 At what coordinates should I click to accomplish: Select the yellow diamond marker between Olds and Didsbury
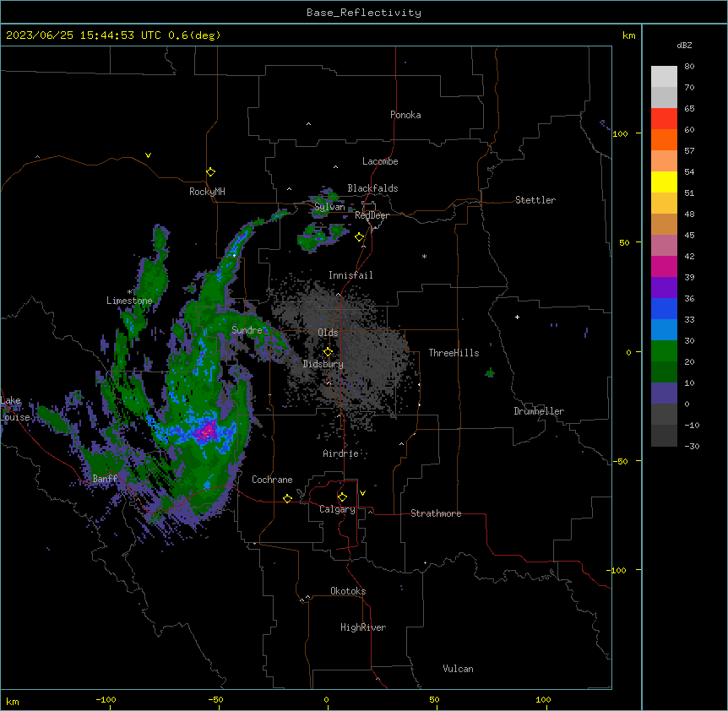point(328,352)
